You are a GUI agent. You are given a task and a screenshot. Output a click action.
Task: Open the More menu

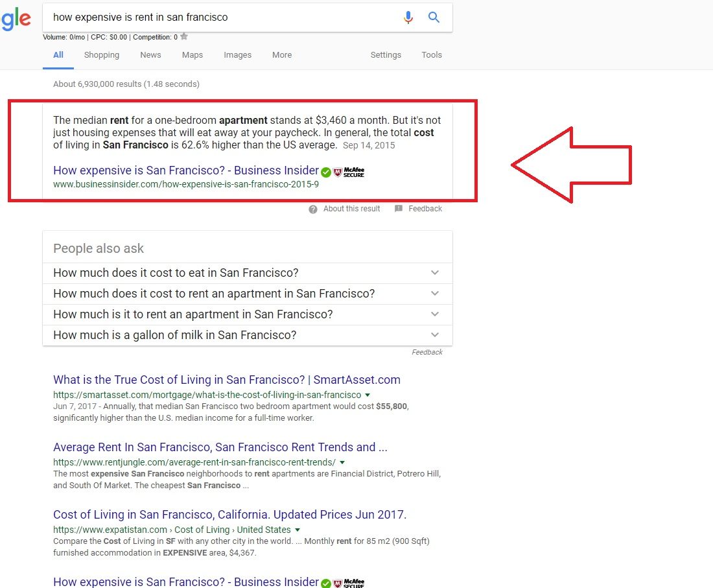point(282,55)
